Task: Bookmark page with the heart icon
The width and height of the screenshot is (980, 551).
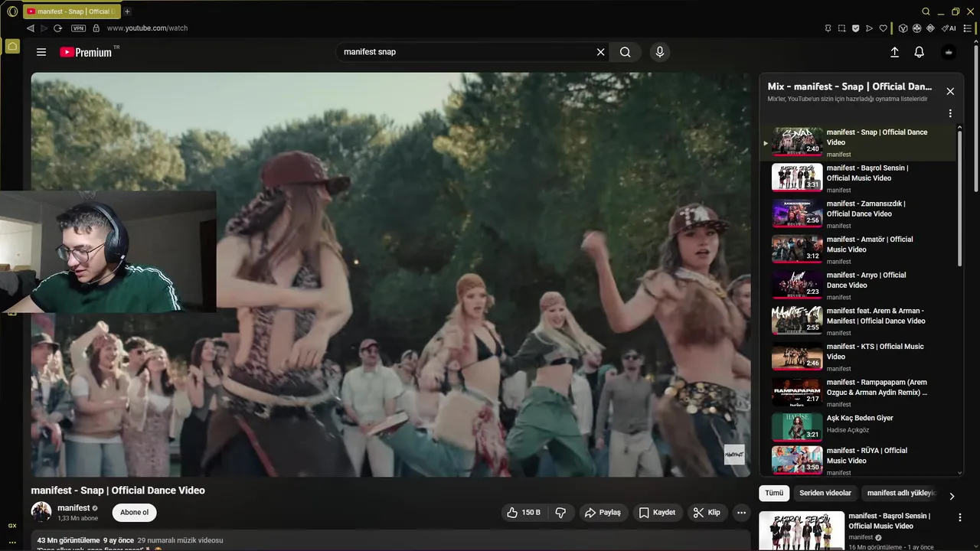Action: 883,28
